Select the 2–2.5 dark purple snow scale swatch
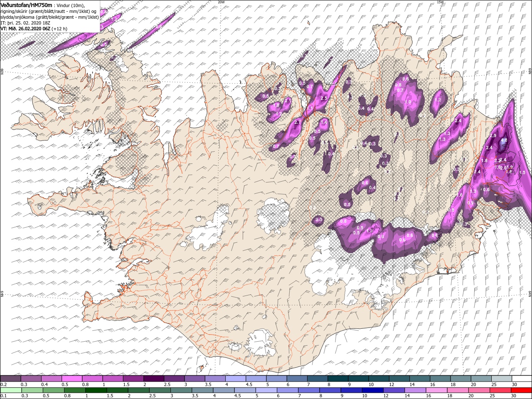Viewport: 532px width, 399px height. click(154, 378)
